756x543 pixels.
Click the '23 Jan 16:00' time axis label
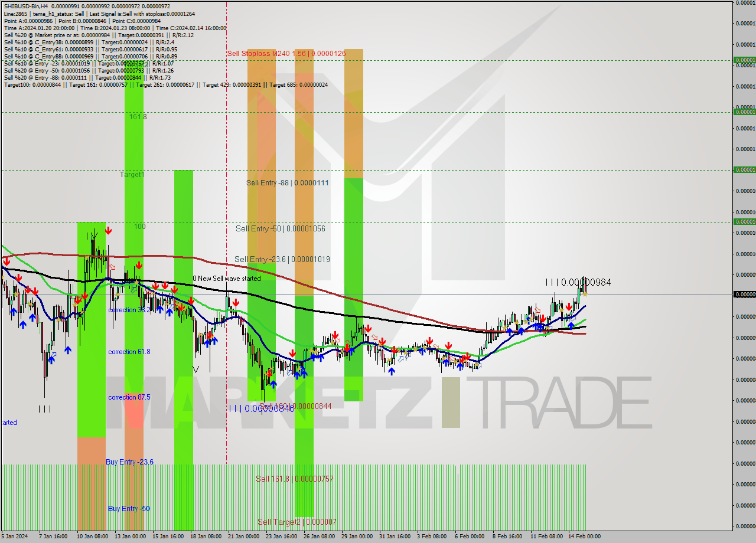[x=281, y=537]
